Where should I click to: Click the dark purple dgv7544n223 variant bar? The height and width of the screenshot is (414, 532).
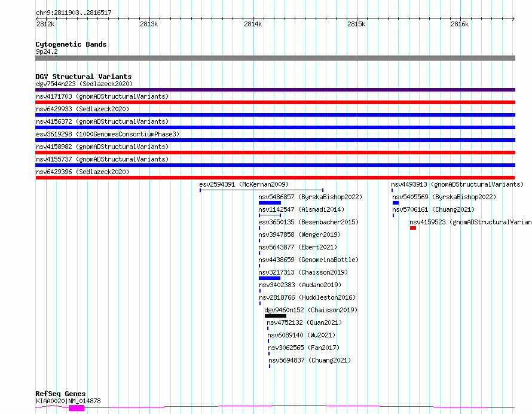pos(275,90)
